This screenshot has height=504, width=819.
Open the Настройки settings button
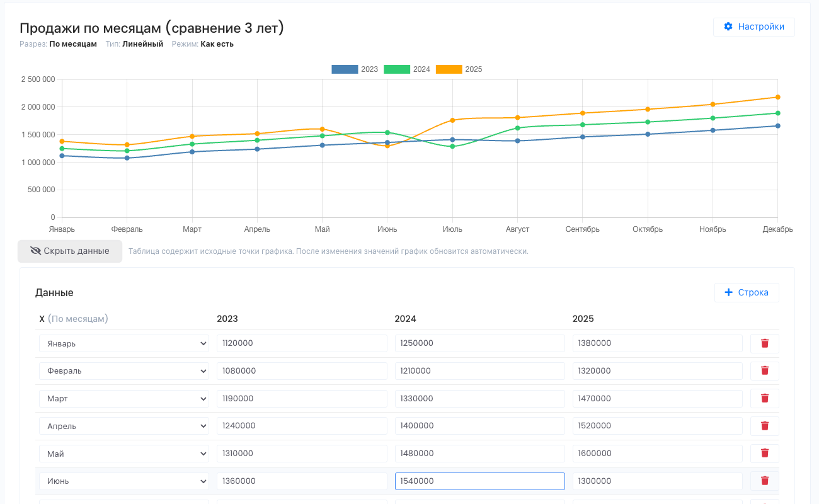tap(753, 27)
